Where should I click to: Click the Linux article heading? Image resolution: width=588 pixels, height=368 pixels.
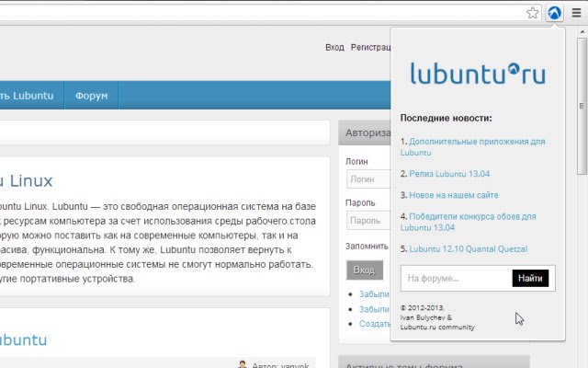27,181
